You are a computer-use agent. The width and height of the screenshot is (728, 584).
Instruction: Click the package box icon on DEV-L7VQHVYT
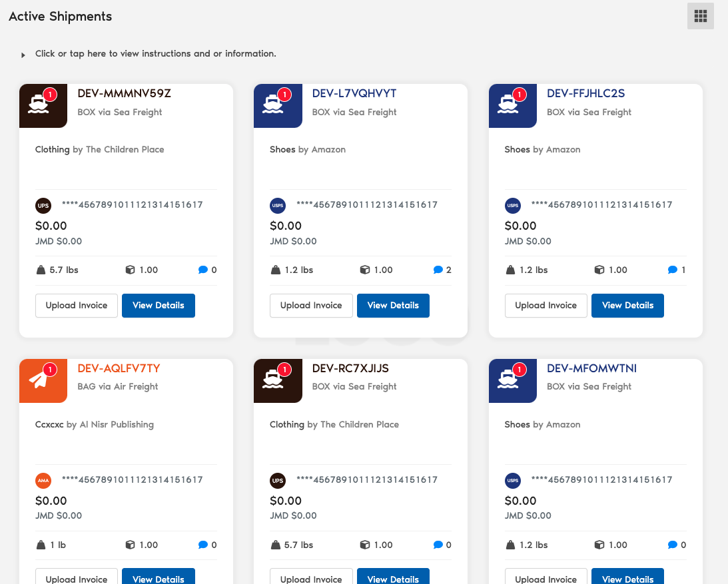coord(365,270)
